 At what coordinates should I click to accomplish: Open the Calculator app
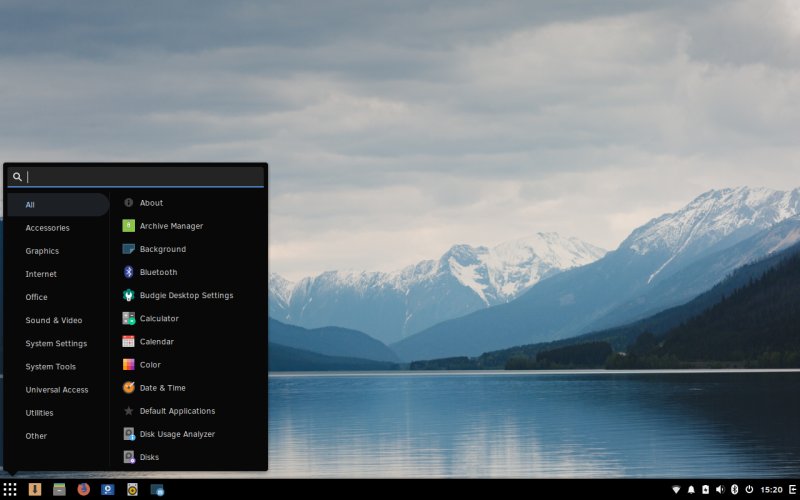click(159, 318)
